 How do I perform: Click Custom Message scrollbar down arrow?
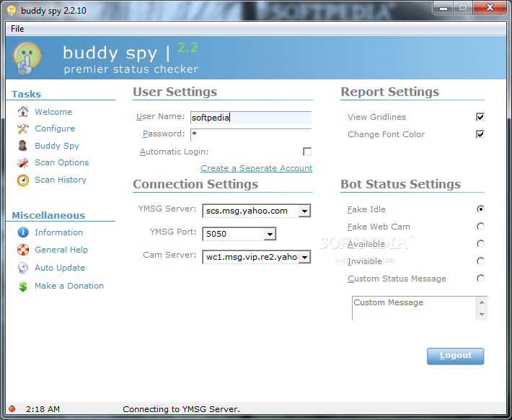(482, 315)
